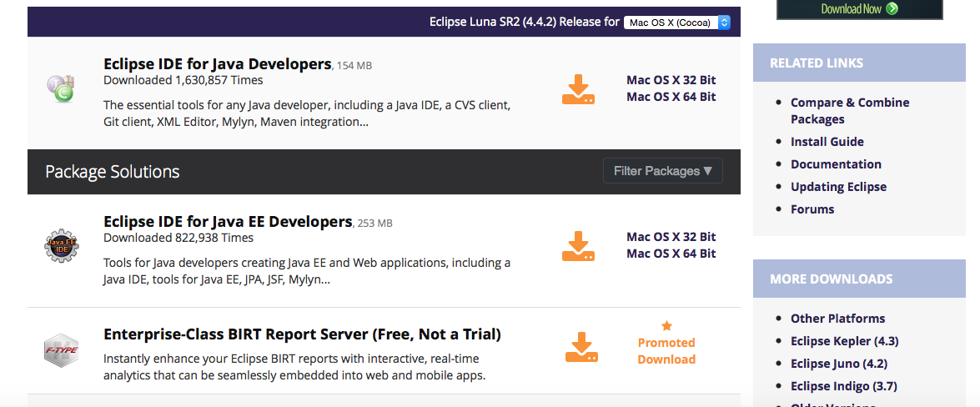Screen dimensions: 980x407
Task: Click the orange download icon for BIRT Report Server
Action: click(581, 347)
